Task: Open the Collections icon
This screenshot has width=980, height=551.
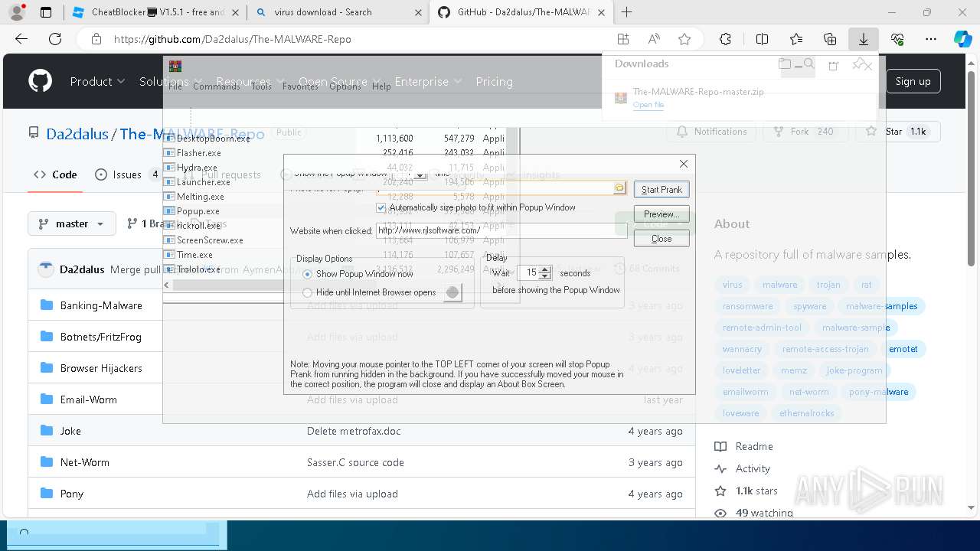Action: tap(830, 39)
